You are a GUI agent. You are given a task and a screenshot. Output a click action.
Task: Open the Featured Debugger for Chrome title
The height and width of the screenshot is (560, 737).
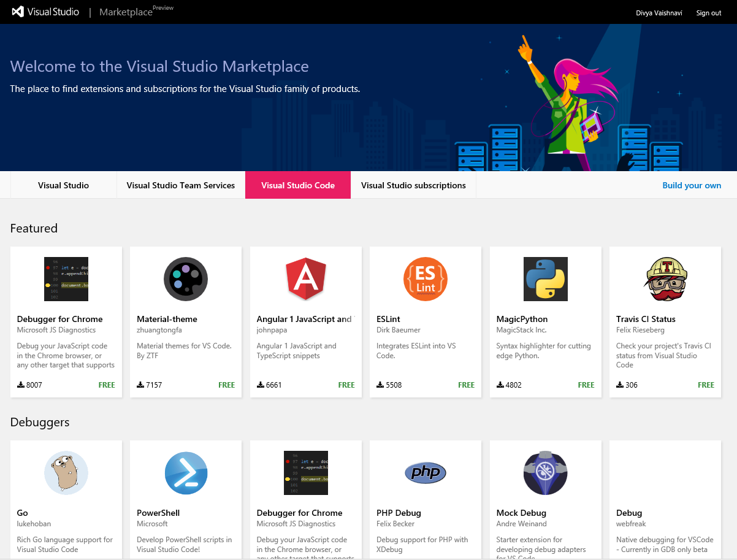coord(60,319)
